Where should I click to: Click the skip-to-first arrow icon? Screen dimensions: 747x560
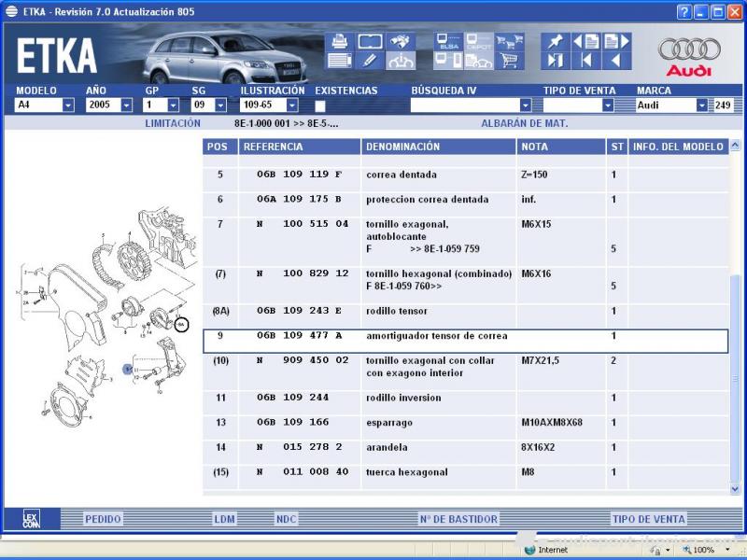[x=586, y=61]
